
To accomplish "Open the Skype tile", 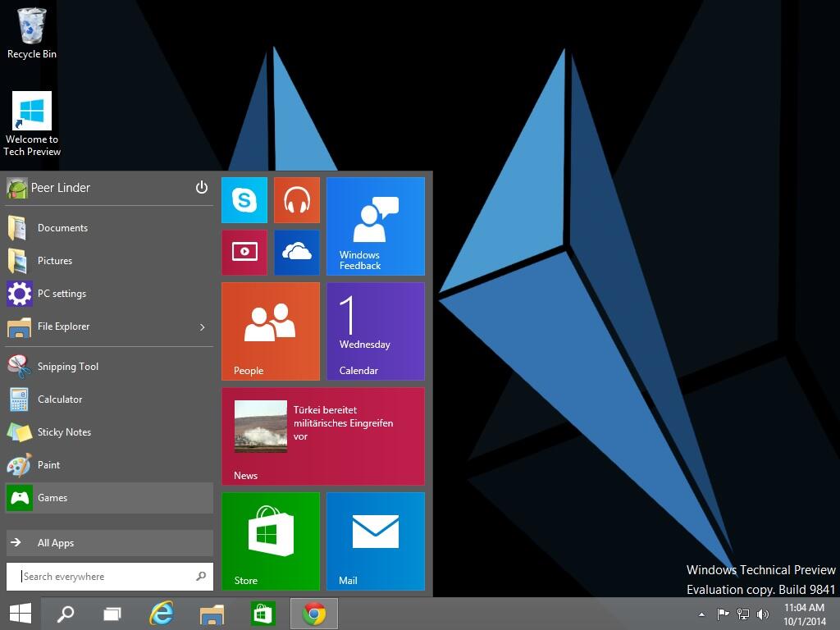I will pyautogui.click(x=244, y=200).
